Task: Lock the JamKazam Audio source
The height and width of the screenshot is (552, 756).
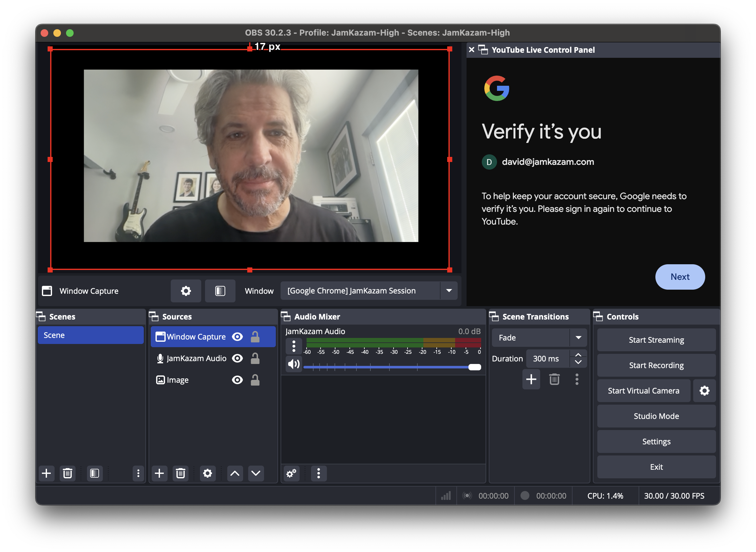Action: point(255,359)
